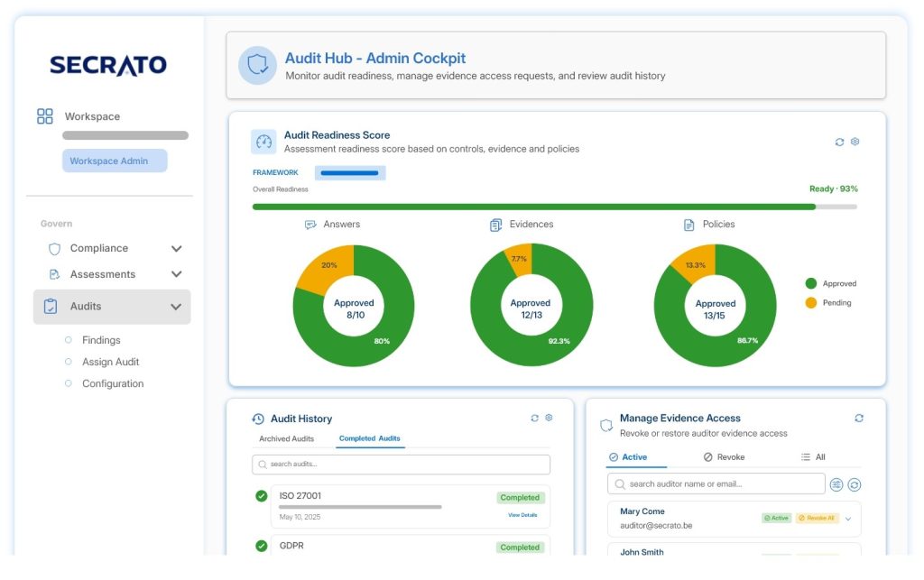Click the Compliance shield icon in sidebar
924x580 pixels.
click(54, 248)
